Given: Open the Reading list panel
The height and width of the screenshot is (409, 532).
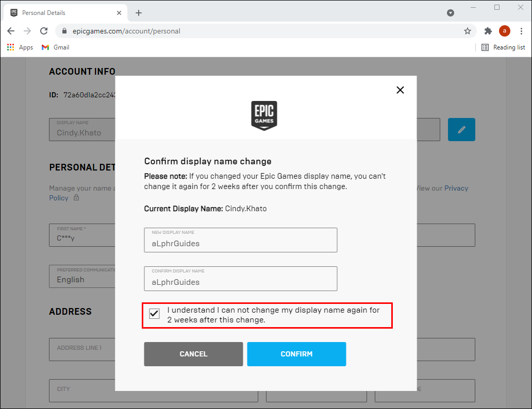Looking at the screenshot, I should tap(503, 47).
